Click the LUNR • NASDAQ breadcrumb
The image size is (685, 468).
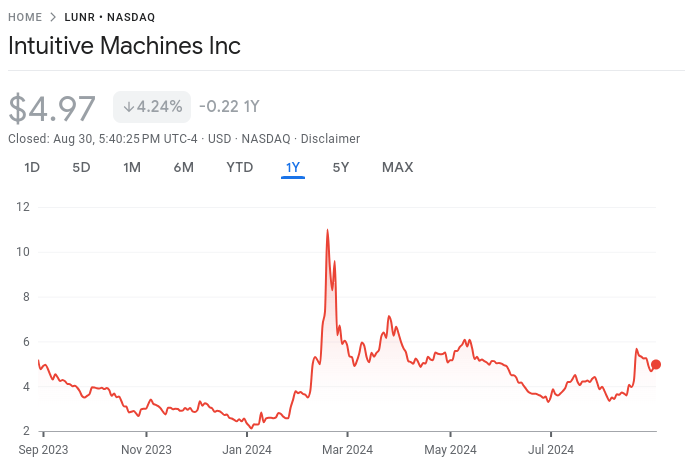pos(109,17)
